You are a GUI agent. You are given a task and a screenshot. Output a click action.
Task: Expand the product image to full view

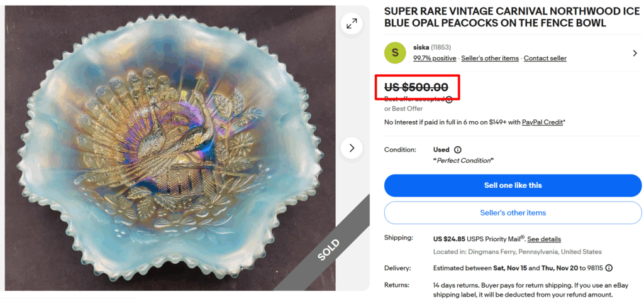tap(352, 24)
